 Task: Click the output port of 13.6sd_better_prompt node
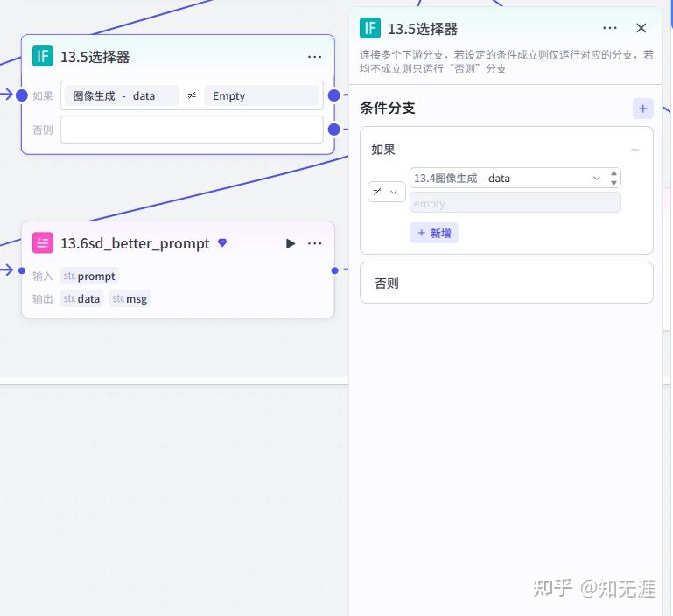[335, 270]
